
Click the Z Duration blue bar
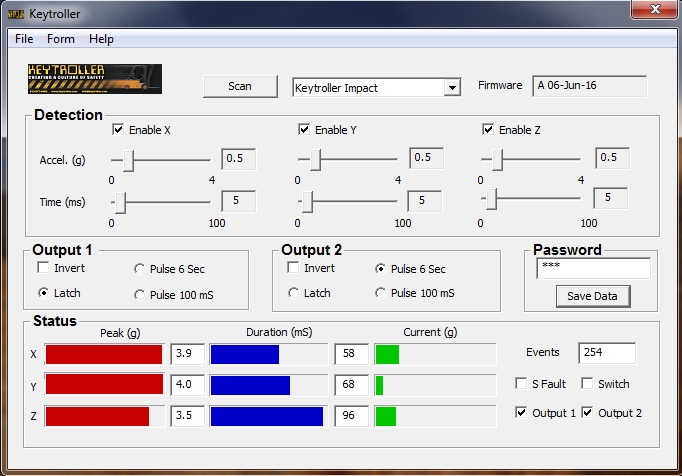pyautogui.click(x=267, y=416)
